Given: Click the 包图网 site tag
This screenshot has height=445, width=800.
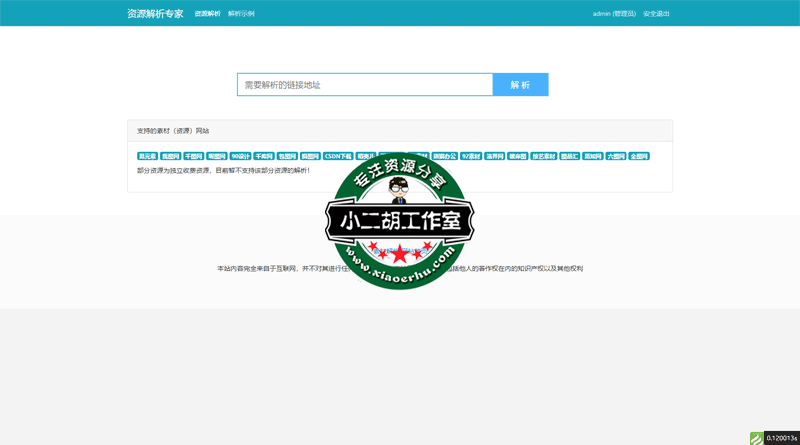Looking at the screenshot, I should [x=287, y=157].
